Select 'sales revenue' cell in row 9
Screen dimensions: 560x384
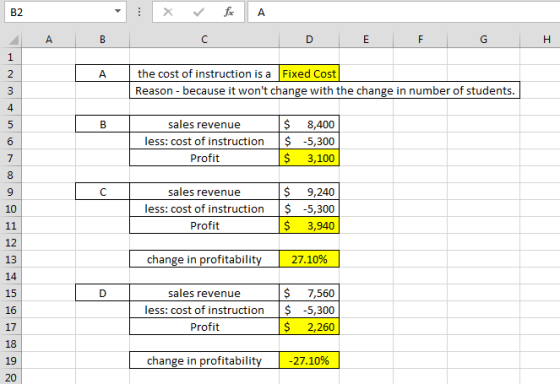204,192
